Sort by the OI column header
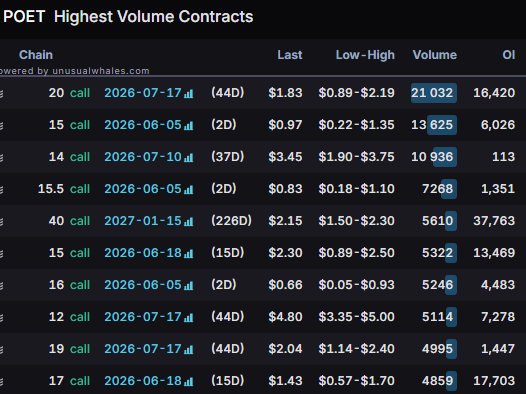The height and width of the screenshot is (394, 526). pyautogui.click(x=509, y=55)
